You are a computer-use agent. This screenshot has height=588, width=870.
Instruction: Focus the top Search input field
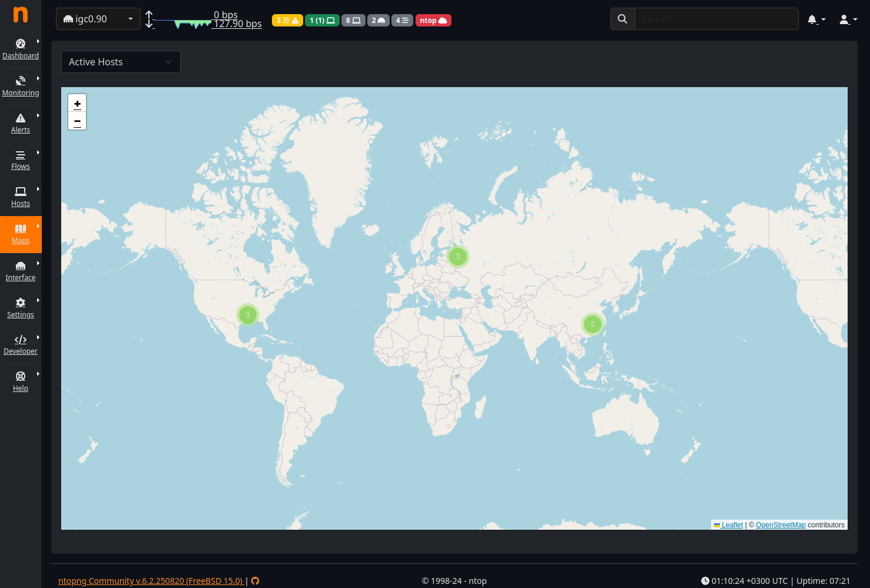pos(716,19)
